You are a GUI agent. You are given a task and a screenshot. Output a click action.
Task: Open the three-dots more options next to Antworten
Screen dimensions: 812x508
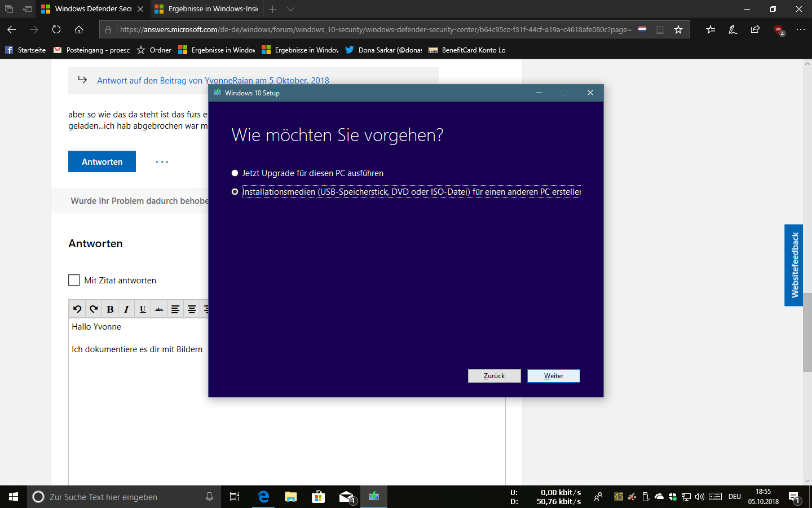tap(162, 162)
